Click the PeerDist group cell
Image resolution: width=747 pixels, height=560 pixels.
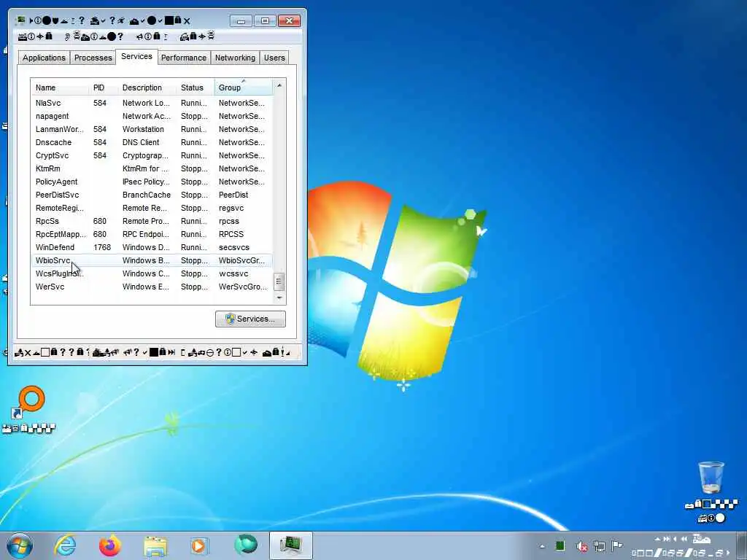click(x=233, y=195)
